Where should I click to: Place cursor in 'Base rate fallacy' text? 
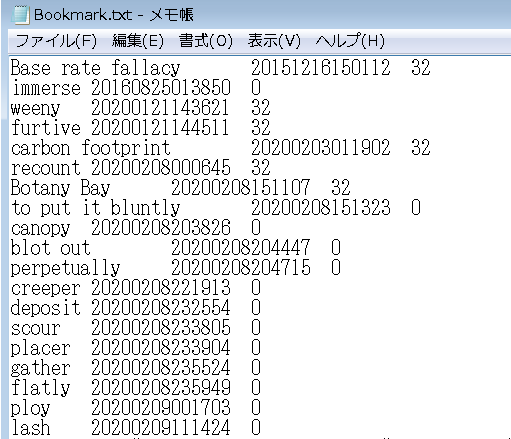click(95, 68)
